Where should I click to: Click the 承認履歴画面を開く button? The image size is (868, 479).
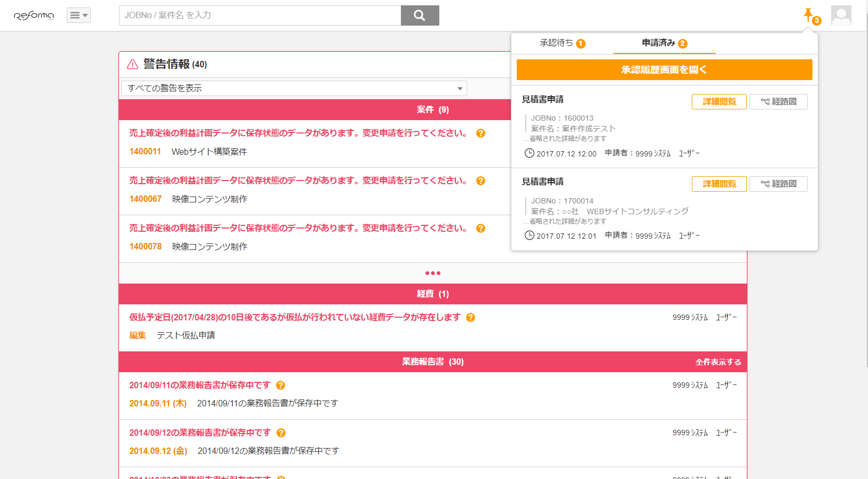click(x=664, y=70)
